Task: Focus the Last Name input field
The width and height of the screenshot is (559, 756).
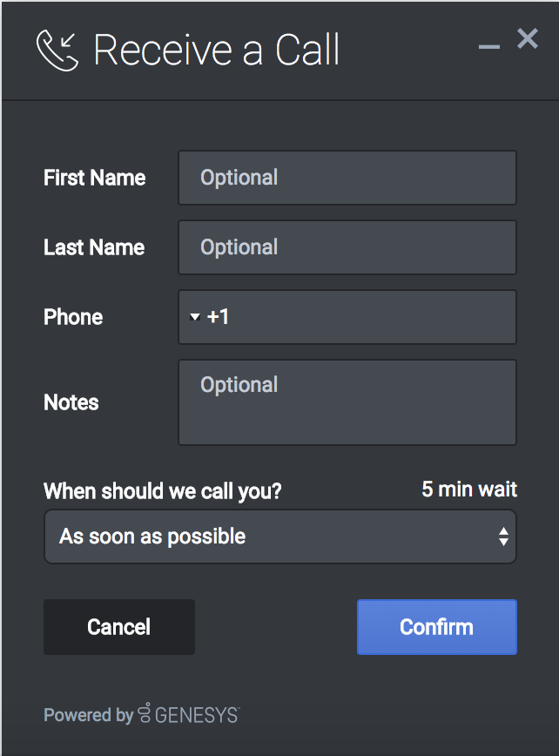Action: (x=347, y=247)
